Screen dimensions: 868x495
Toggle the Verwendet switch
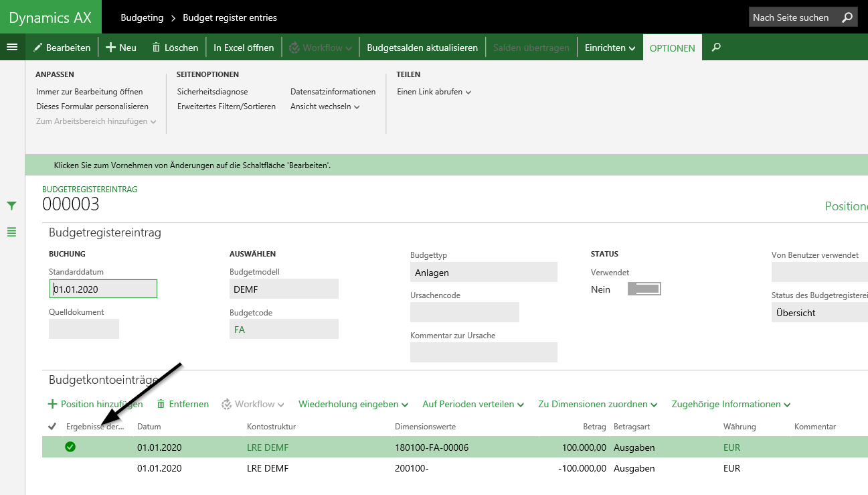coord(644,289)
